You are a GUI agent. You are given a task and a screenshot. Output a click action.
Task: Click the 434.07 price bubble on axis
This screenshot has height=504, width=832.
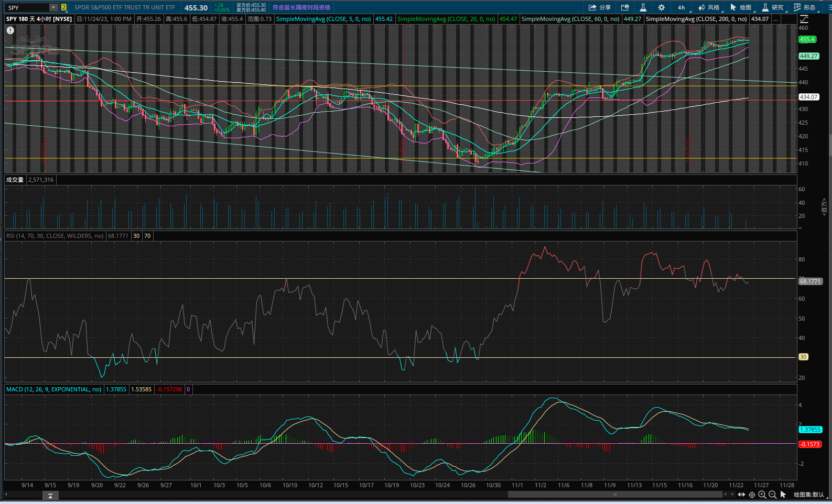pos(808,97)
